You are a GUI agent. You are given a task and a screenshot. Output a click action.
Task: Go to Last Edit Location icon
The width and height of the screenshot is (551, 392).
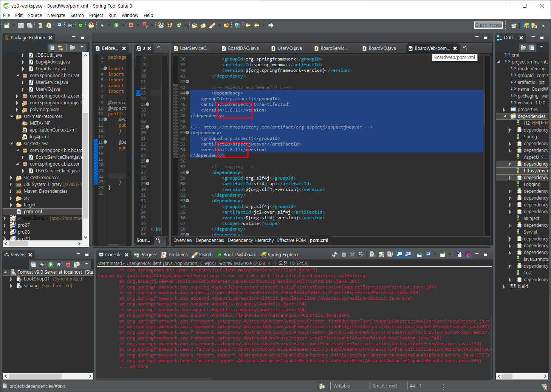pyautogui.click(x=248, y=25)
